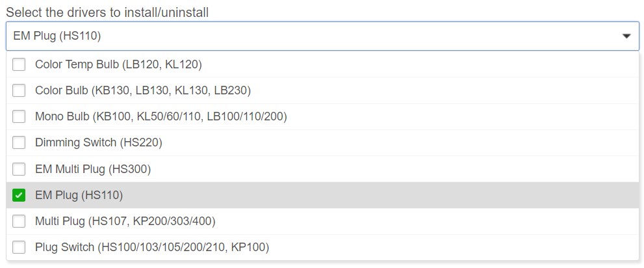Pick the Multi Plug (HS107, KP200/303/400) entry
Screen dimensions: 644x268
pos(125,222)
